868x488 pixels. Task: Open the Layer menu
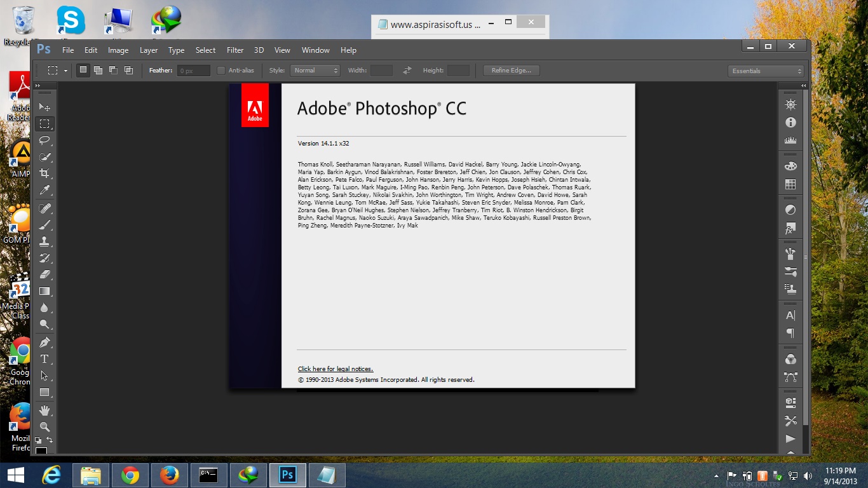point(149,50)
